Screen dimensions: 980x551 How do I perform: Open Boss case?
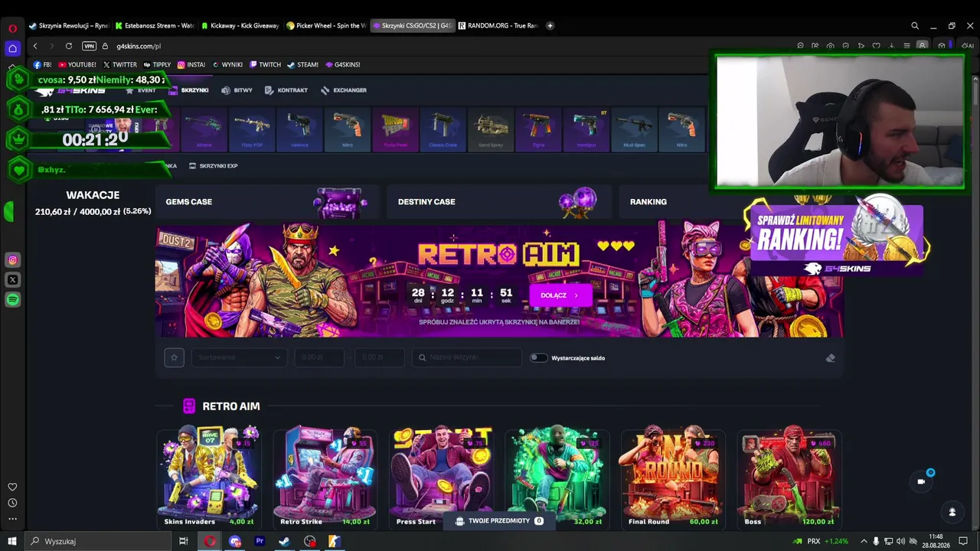pyautogui.click(x=789, y=478)
